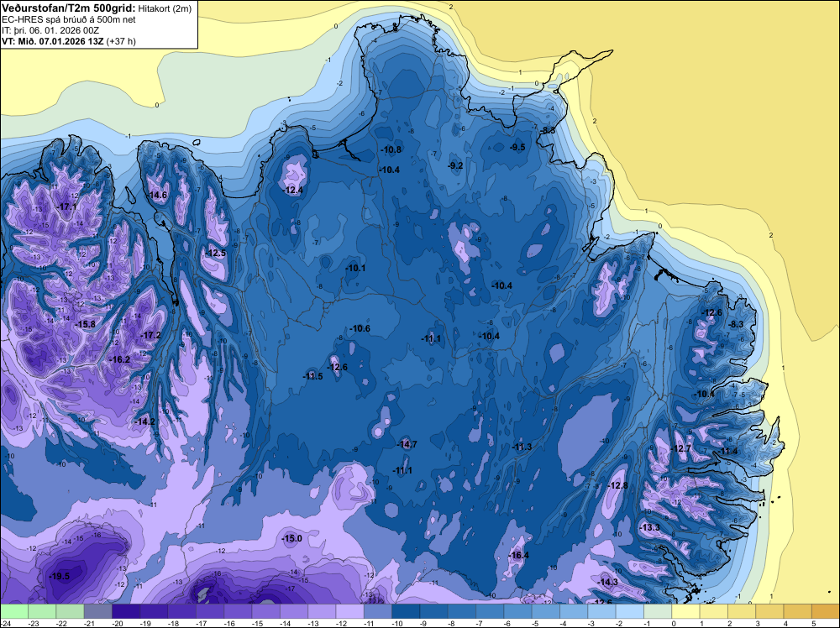The height and width of the screenshot is (628, 840).
Task: Click the -19.5 temperature value
Action: coord(59,576)
